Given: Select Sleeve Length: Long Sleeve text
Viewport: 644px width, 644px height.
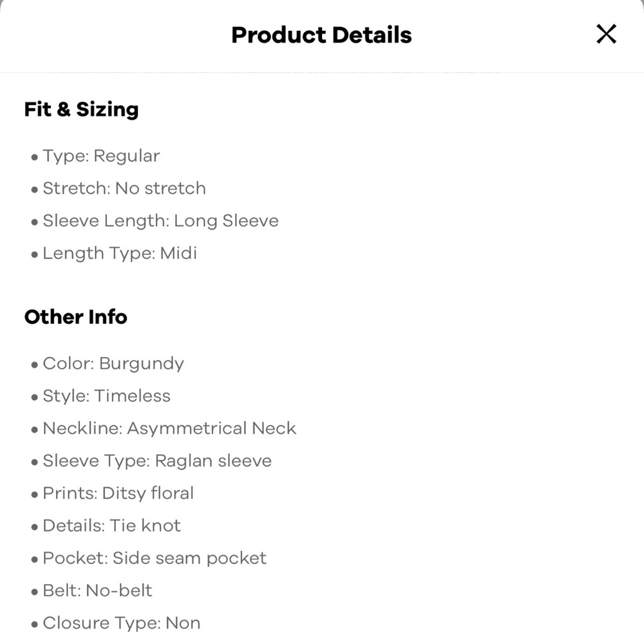Looking at the screenshot, I should [x=160, y=221].
